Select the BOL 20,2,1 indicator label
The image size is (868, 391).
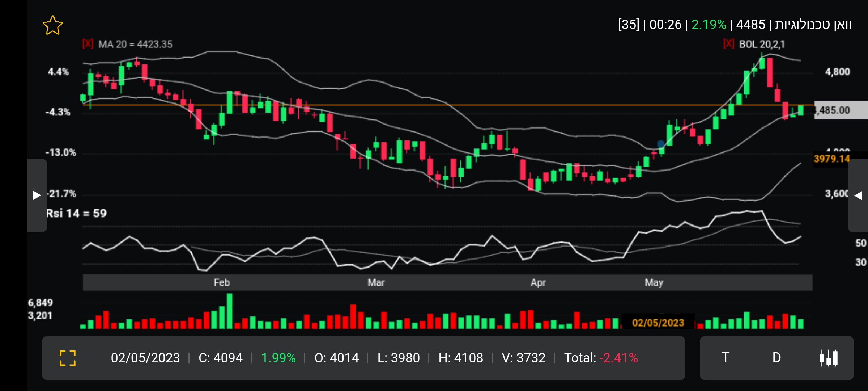[x=762, y=44]
